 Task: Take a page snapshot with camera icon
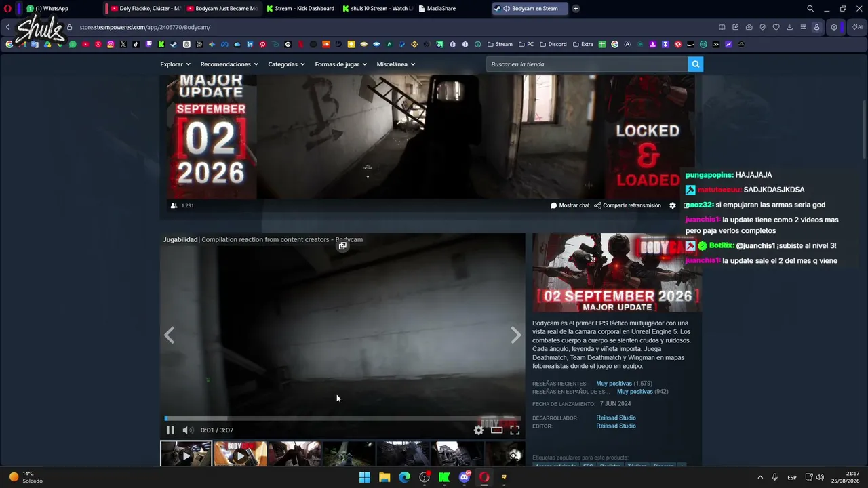(749, 27)
